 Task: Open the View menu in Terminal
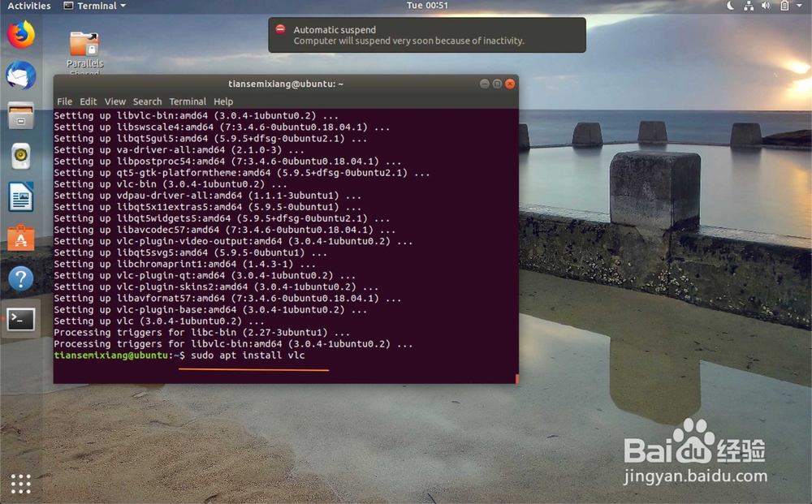[x=115, y=101]
